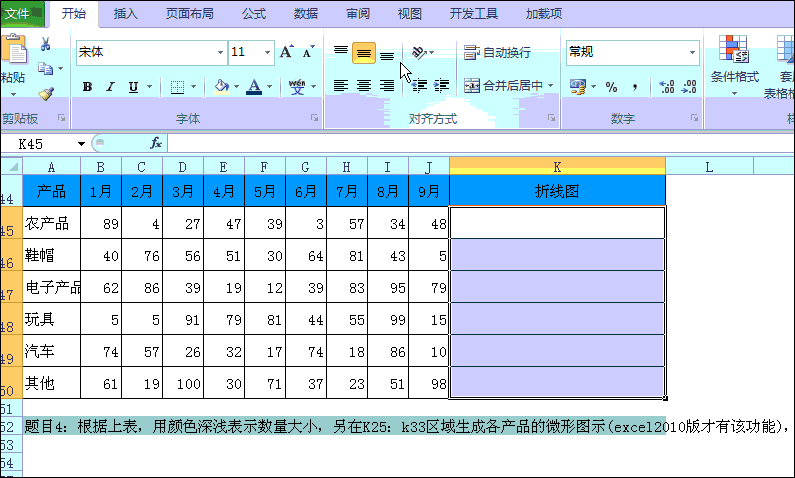Open 对齐方式 group dialog launcher
Viewport: 795px width, 478px height.
551,118
